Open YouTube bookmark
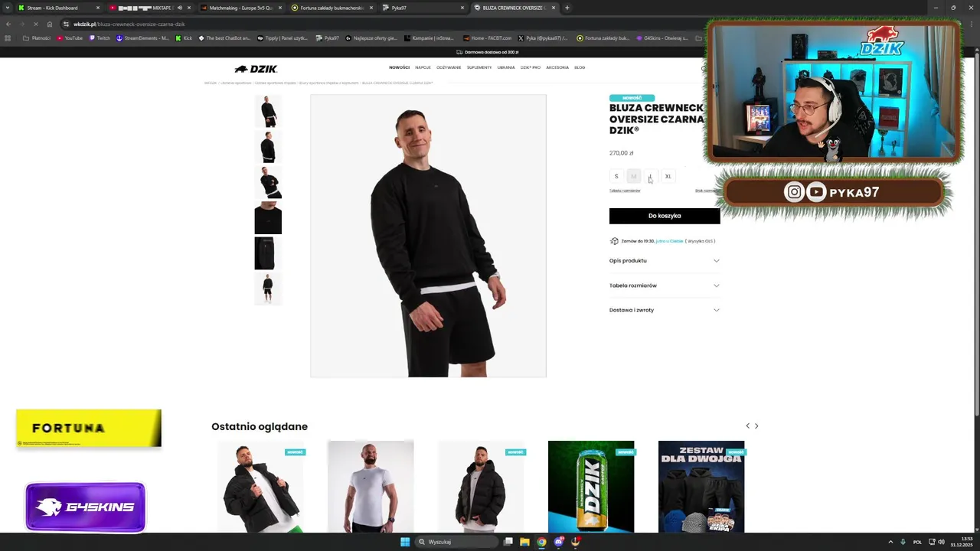 tap(69, 38)
